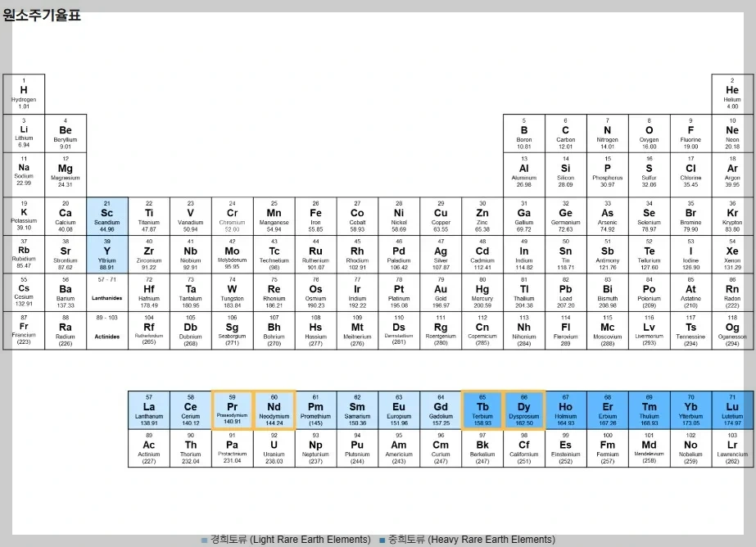
Task: Select the Oxygen (O) element cell
Action: (649, 133)
